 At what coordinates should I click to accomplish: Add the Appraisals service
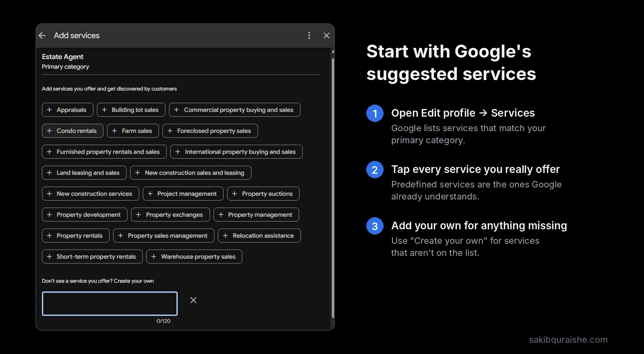68,110
